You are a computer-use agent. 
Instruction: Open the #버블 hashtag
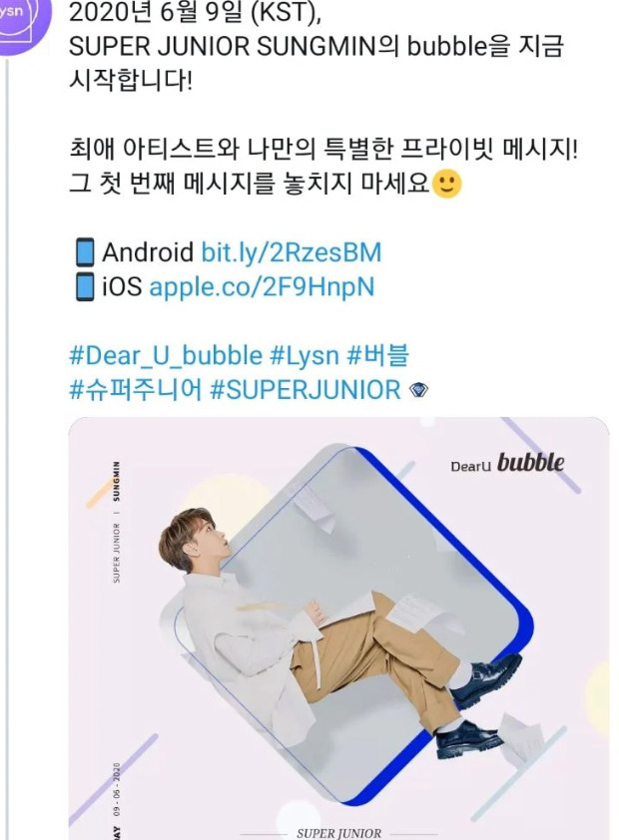click(x=378, y=356)
